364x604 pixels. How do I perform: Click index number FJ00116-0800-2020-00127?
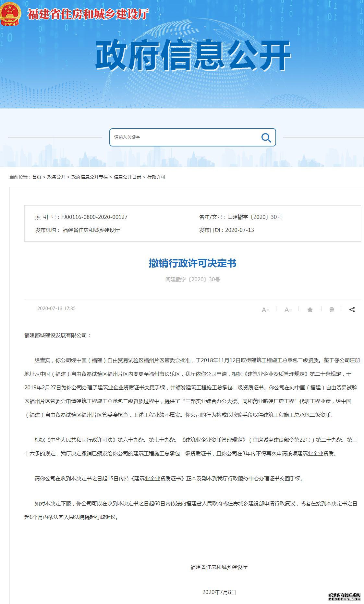click(94, 217)
